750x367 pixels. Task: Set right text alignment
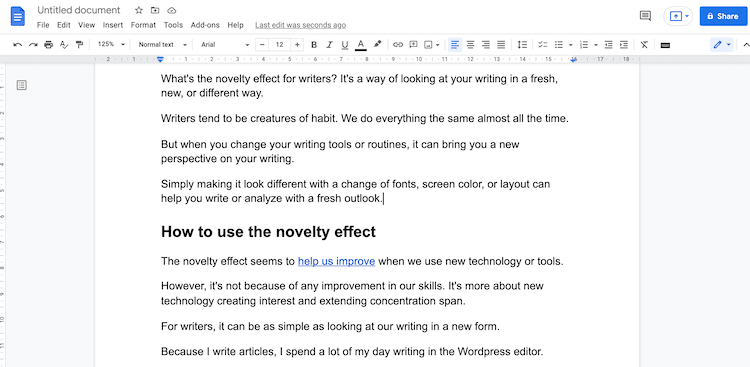point(485,44)
